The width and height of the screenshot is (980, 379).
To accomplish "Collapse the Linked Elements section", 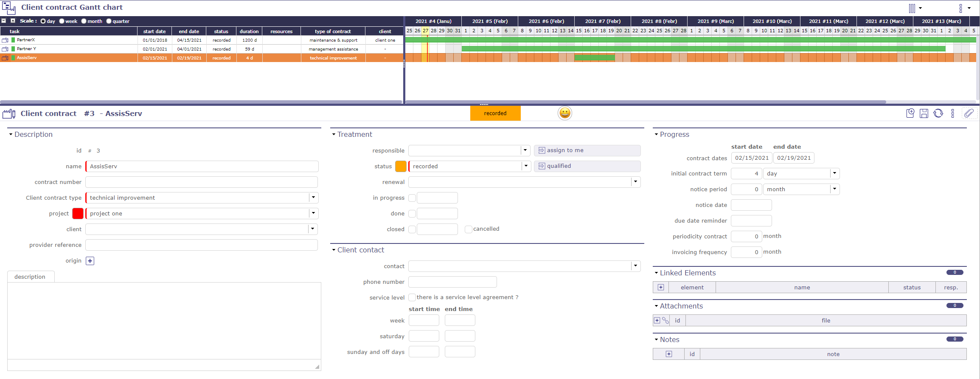I will [656, 273].
